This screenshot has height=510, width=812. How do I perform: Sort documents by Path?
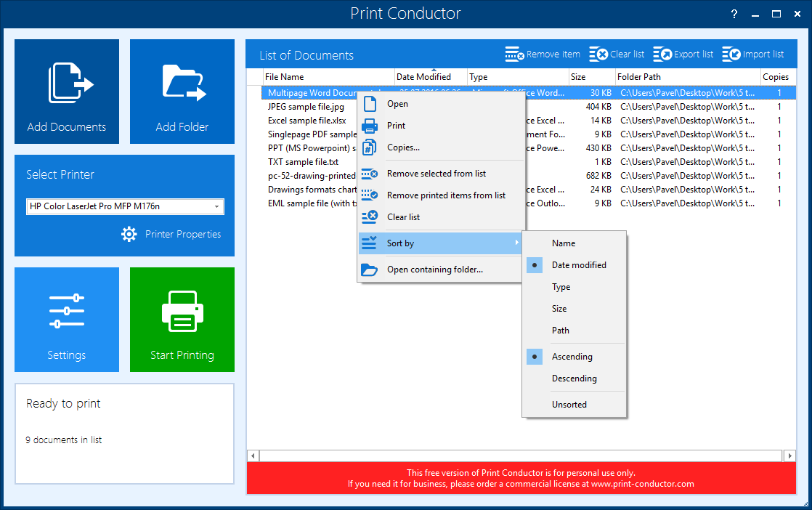click(575, 331)
